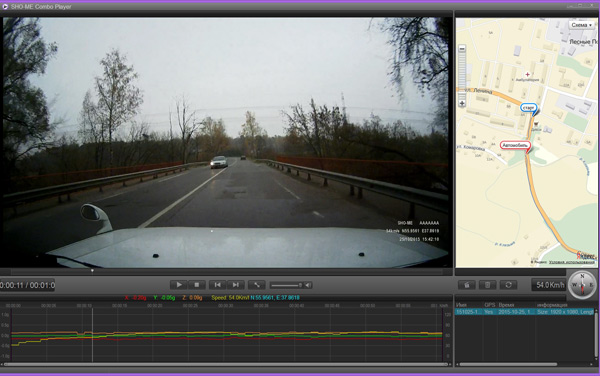The width and height of the screenshot is (600, 376).
Task: Mute audio with the speaker icon
Action: [x=308, y=285]
